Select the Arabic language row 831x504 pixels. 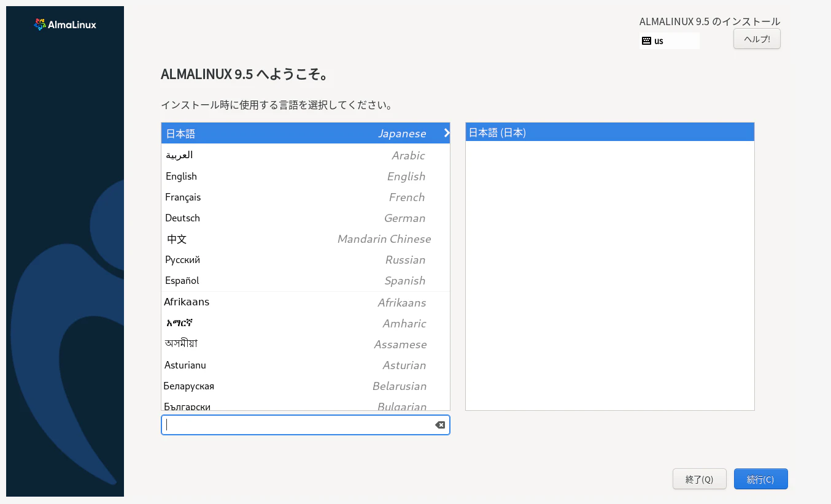coord(306,155)
